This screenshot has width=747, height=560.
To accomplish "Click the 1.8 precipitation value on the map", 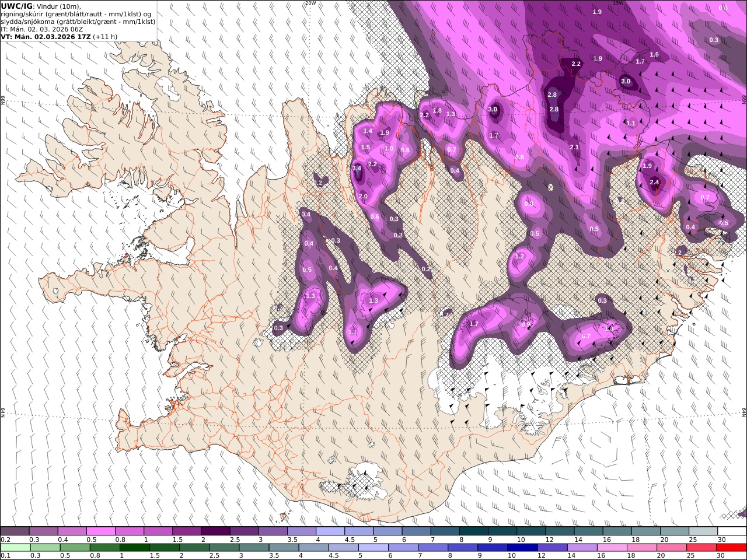I will click(437, 111).
